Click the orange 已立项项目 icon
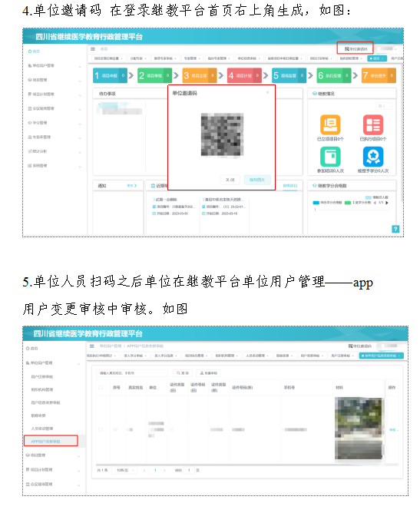420x513 pixels. [330, 124]
